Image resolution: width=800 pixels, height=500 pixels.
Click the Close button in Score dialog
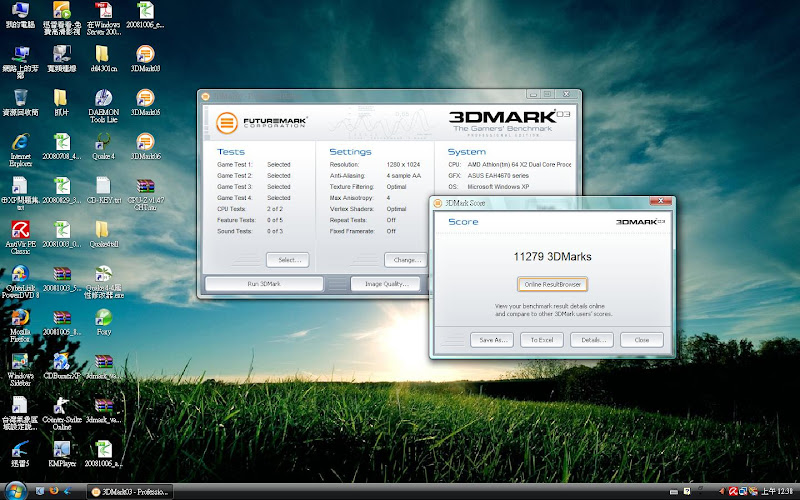(642, 340)
